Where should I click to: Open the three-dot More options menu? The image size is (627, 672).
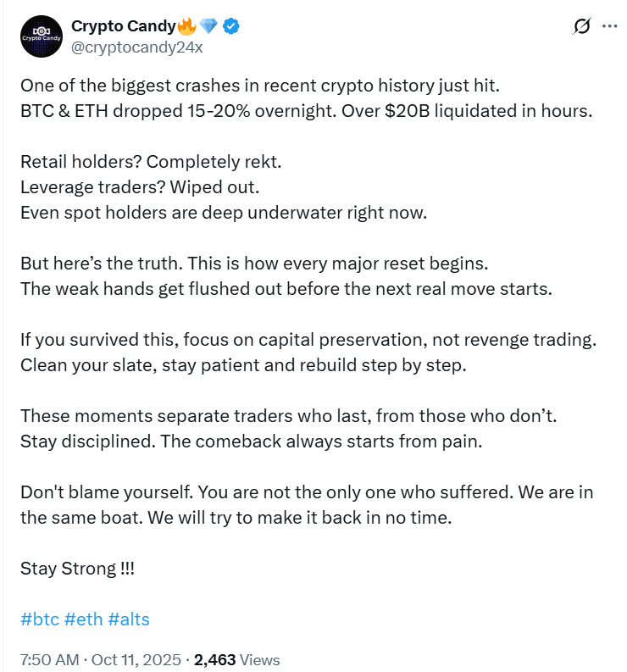pos(608,27)
